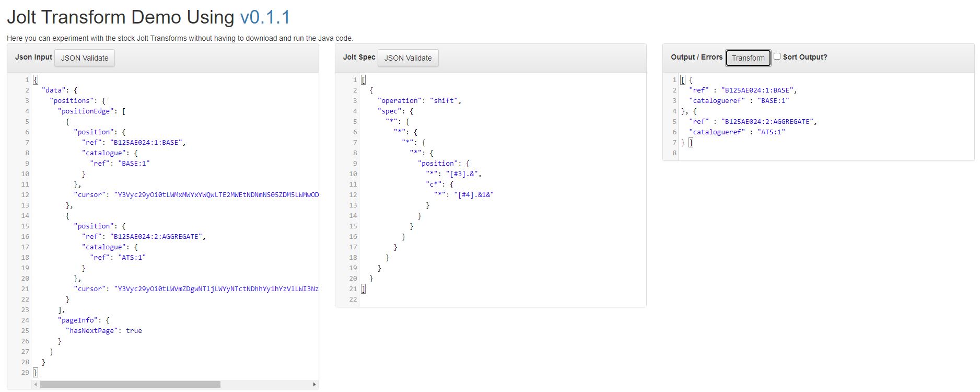
Task: Click the Jolt Spec panel label
Action: tap(359, 57)
